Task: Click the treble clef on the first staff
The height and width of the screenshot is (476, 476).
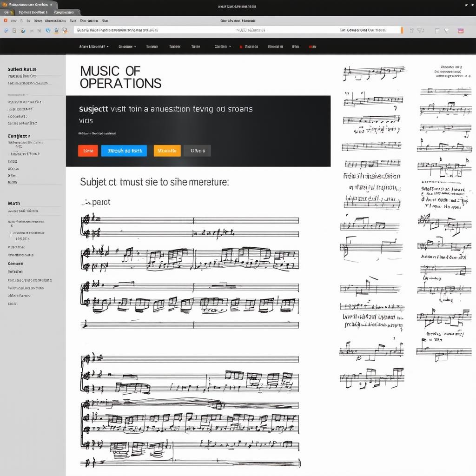Action: pos(85,220)
